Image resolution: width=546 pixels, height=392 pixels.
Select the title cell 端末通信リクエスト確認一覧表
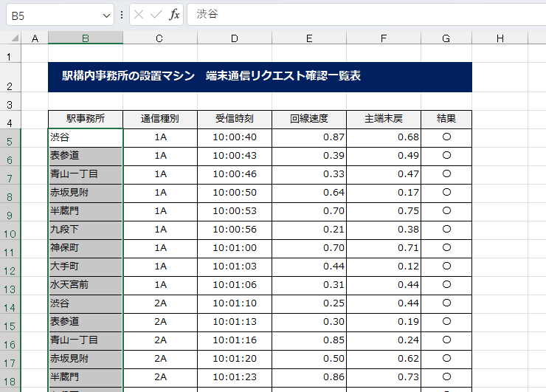click(x=258, y=76)
